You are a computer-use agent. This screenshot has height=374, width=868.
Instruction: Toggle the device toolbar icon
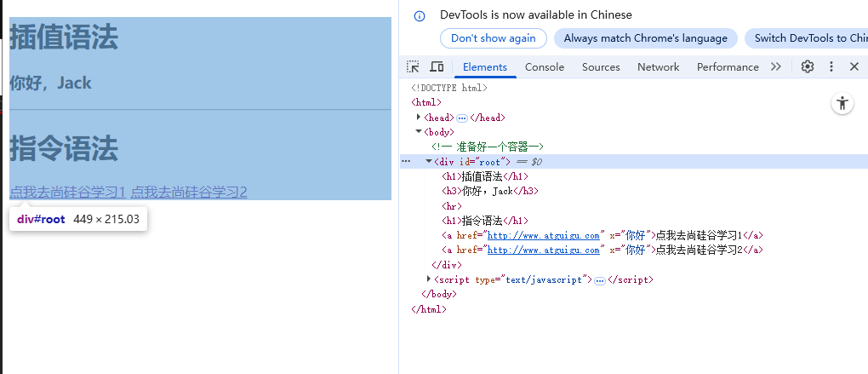[x=437, y=67]
